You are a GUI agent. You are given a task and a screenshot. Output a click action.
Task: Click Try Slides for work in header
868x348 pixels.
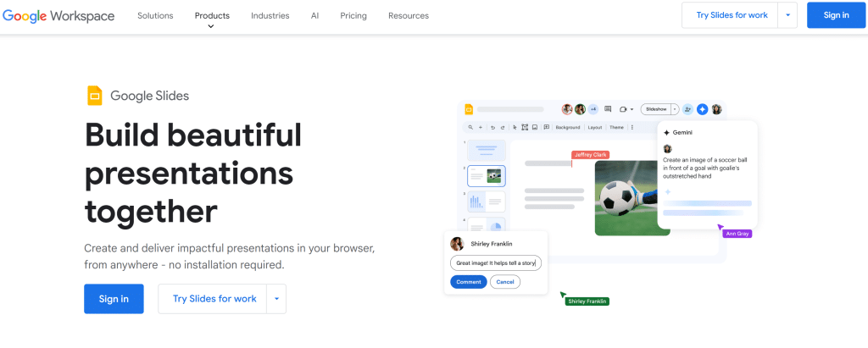[x=732, y=15]
